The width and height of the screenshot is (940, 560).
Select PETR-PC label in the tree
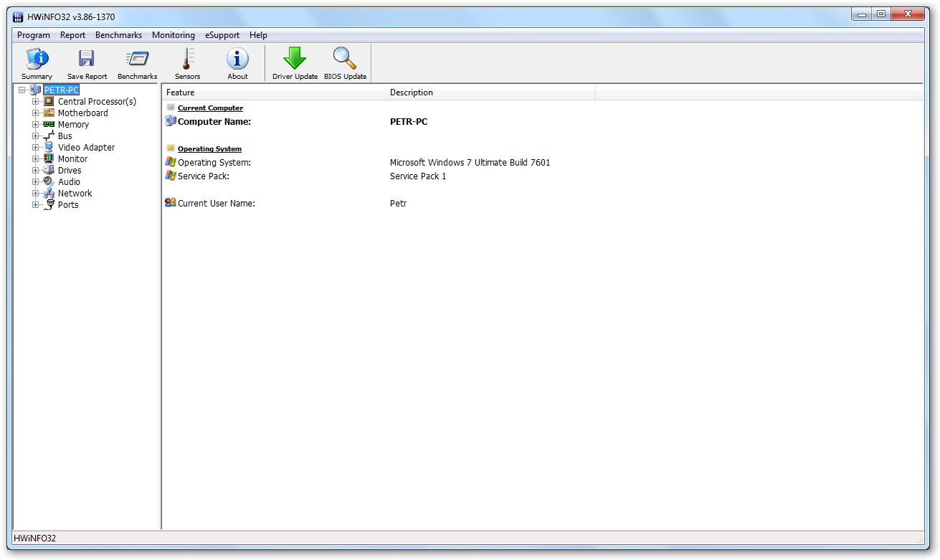[61, 90]
